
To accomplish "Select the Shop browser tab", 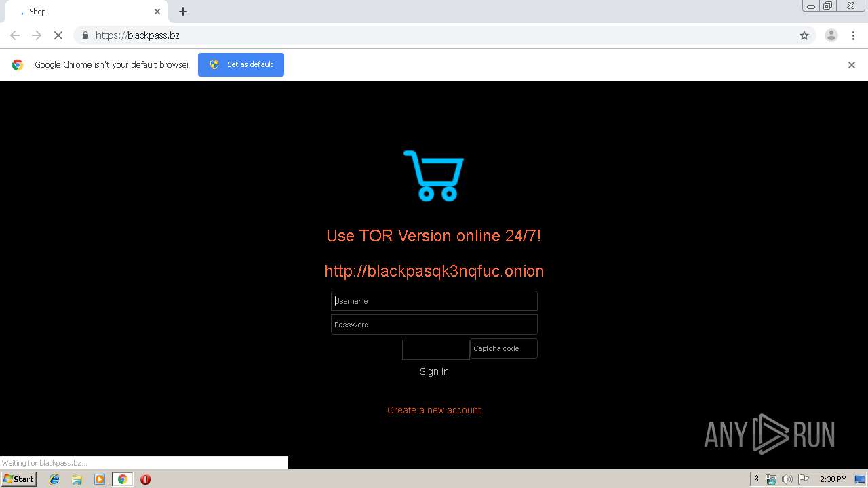I will (x=88, y=12).
